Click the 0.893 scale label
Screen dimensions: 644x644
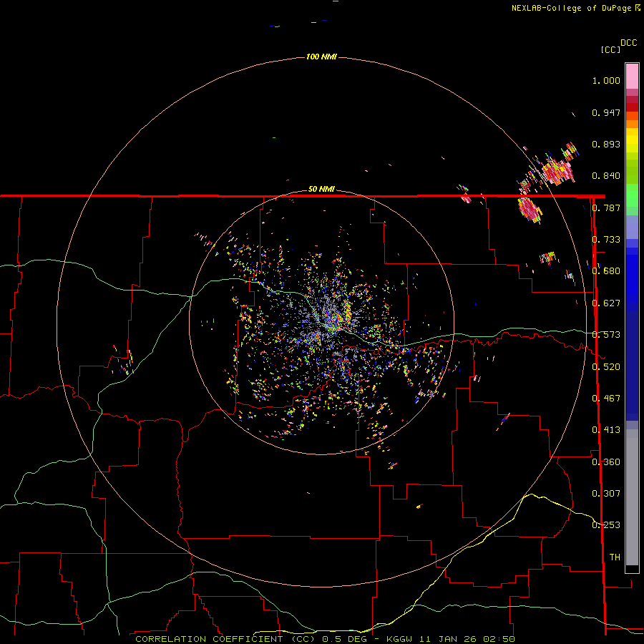(x=606, y=144)
